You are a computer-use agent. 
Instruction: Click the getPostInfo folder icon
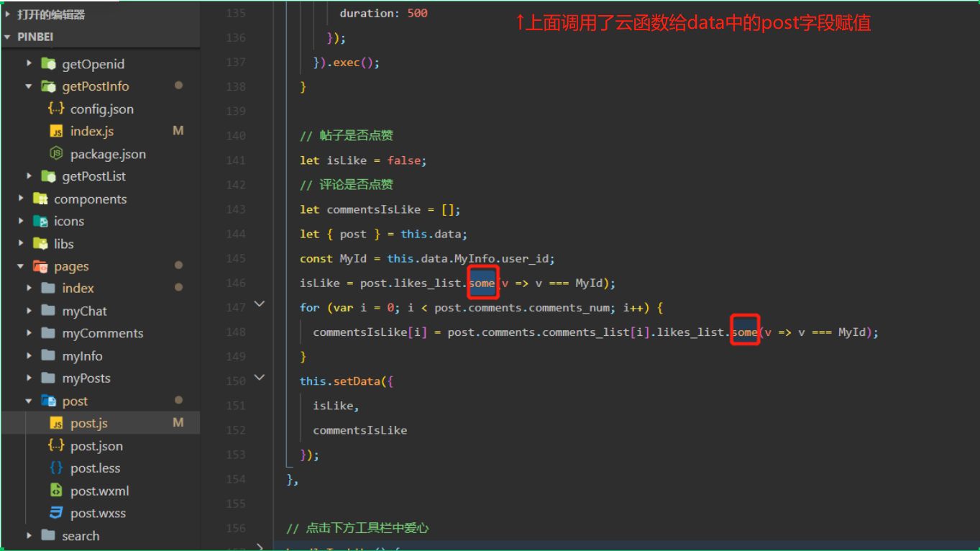tap(48, 86)
